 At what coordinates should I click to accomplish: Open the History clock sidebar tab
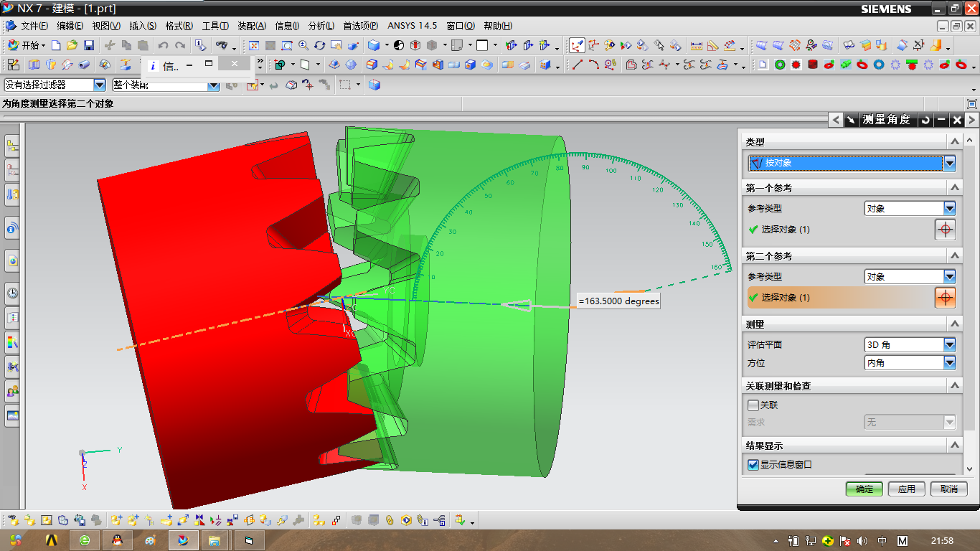12,293
